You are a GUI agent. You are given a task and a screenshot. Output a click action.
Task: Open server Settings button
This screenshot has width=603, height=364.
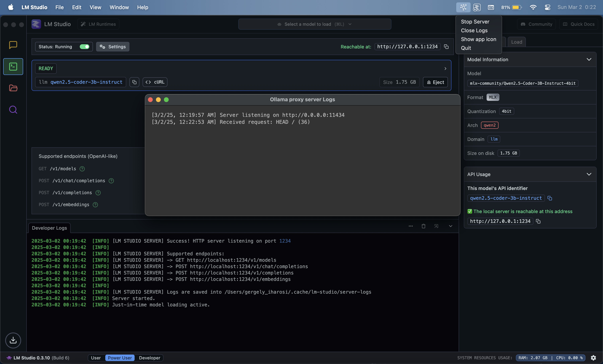coord(113,47)
